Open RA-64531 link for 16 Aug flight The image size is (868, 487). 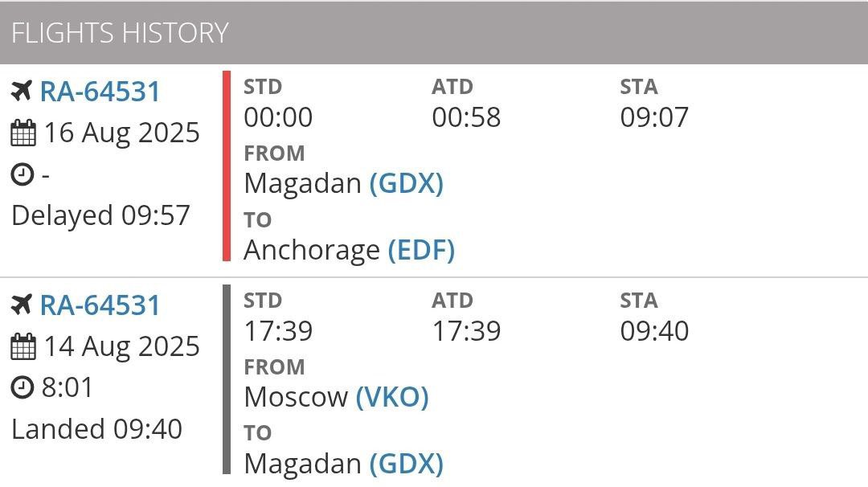point(100,92)
